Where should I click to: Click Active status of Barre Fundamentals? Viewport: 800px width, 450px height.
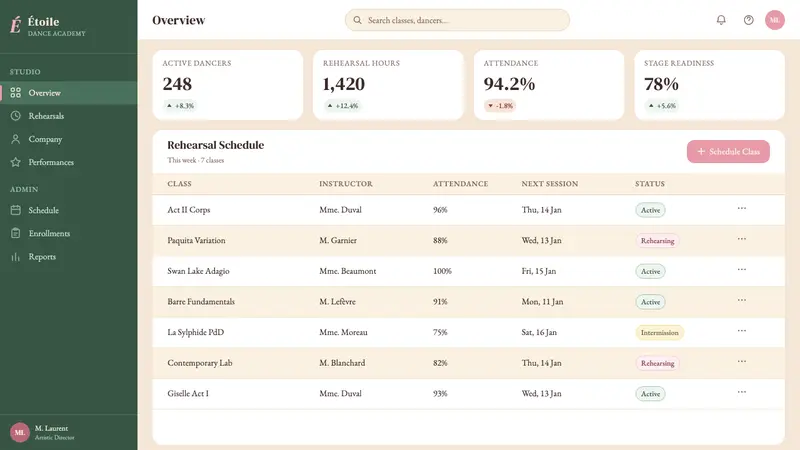click(x=650, y=302)
